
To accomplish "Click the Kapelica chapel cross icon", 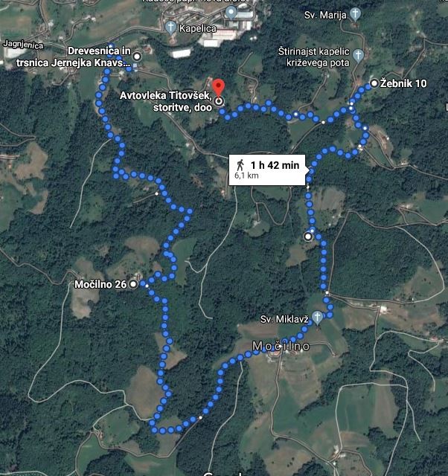I will coord(170,28).
